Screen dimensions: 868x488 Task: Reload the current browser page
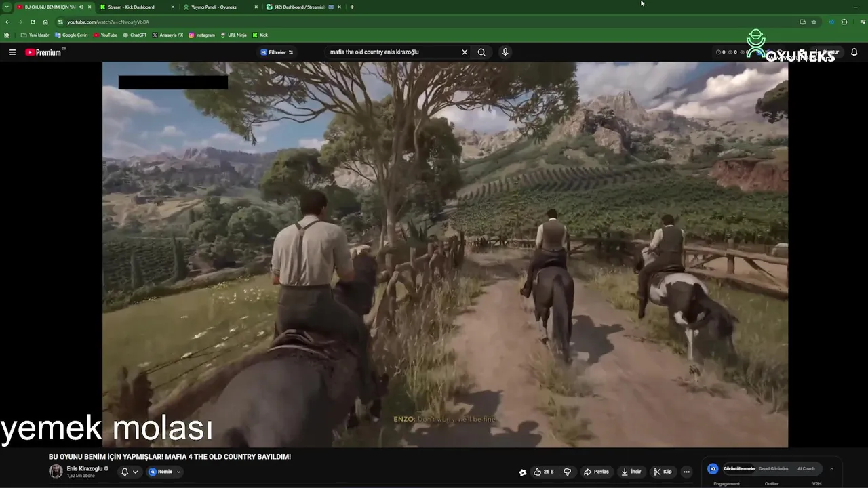[33, 22]
